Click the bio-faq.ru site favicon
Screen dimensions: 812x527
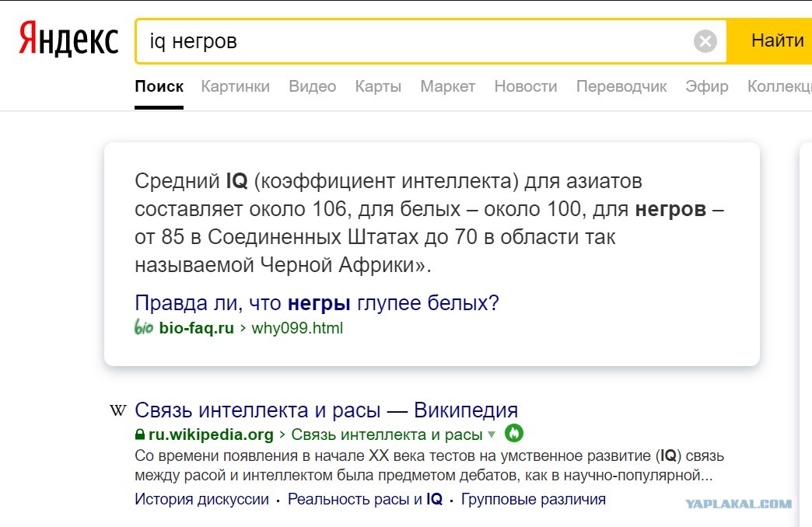pos(143,328)
